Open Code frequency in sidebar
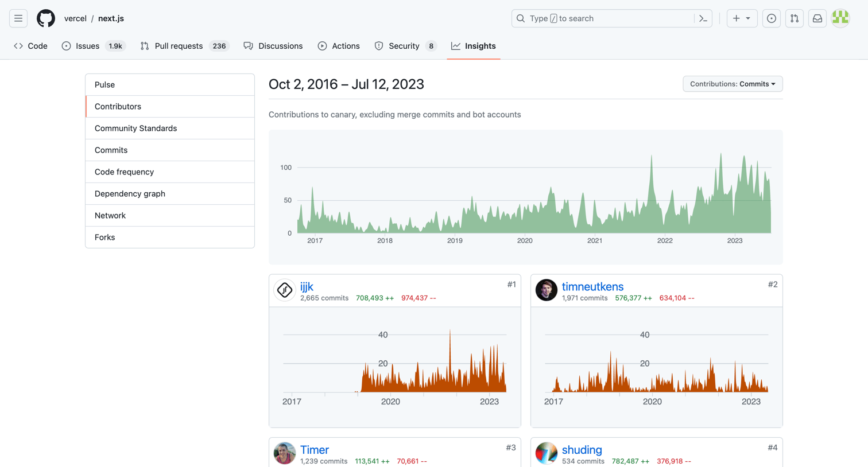This screenshot has height=467, width=868. [170, 172]
